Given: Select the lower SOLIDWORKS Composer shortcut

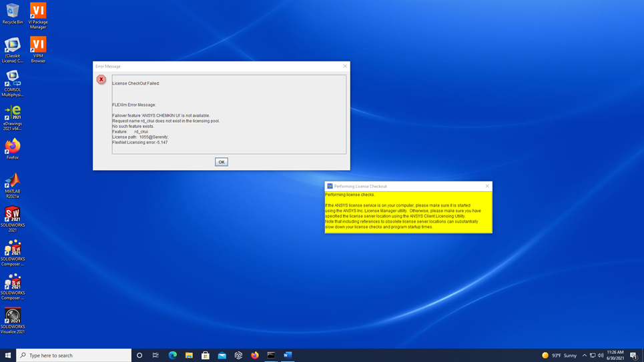Looking at the screenshot, I should [12, 287].
